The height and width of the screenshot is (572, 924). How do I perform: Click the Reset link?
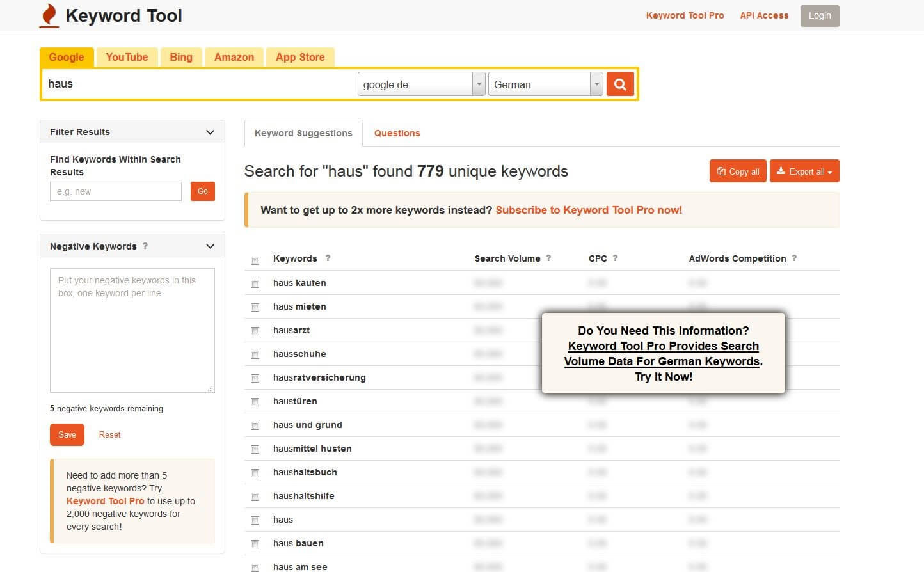(x=109, y=434)
